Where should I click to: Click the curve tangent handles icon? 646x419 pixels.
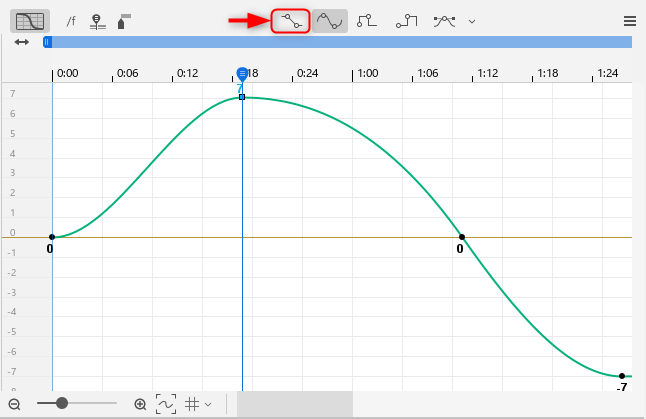click(x=445, y=20)
